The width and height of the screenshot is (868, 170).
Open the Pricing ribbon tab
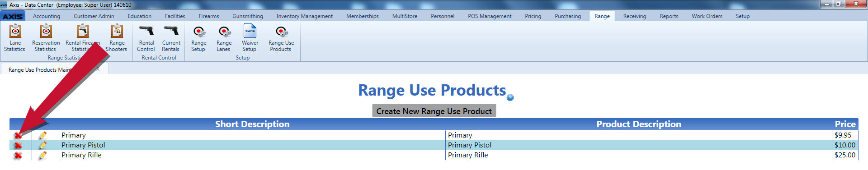coord(533,16)
